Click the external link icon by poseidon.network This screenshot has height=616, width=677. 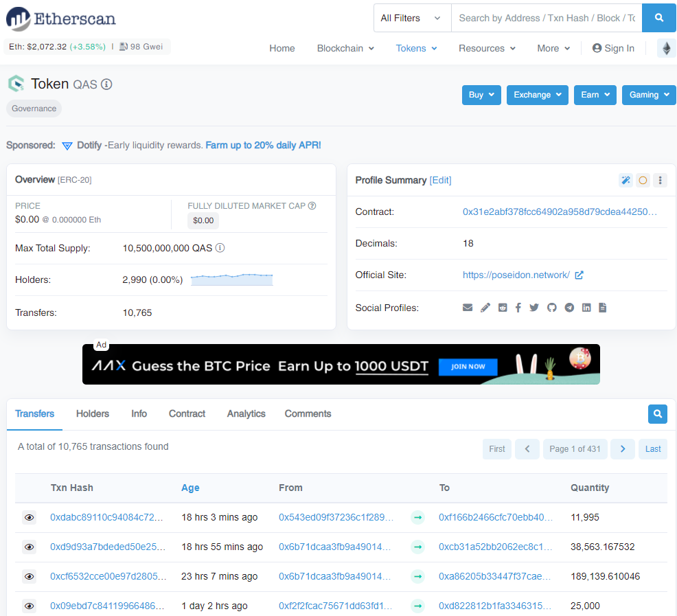coord(579,275)
